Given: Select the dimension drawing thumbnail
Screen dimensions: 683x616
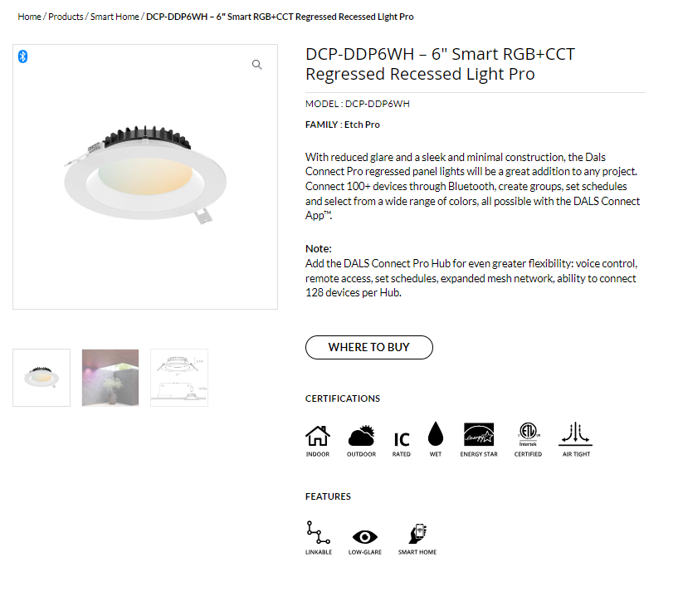Looking at the screenshot, I should pos(179,378).
